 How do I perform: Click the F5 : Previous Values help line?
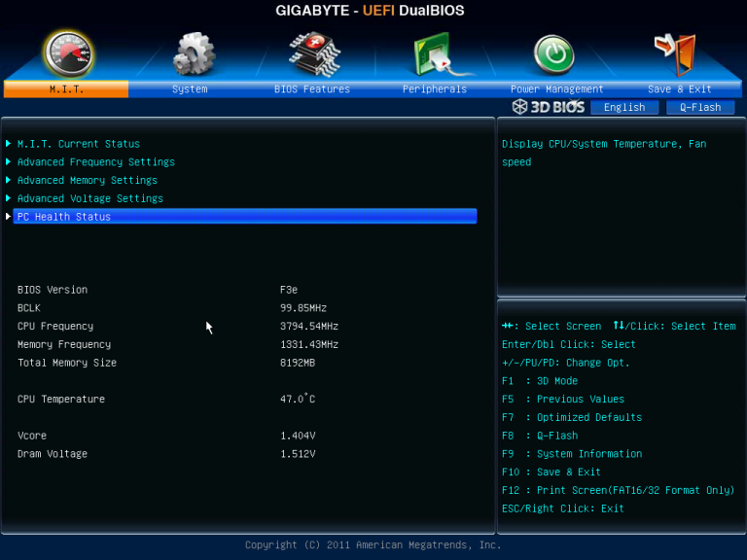coord(563,399)
